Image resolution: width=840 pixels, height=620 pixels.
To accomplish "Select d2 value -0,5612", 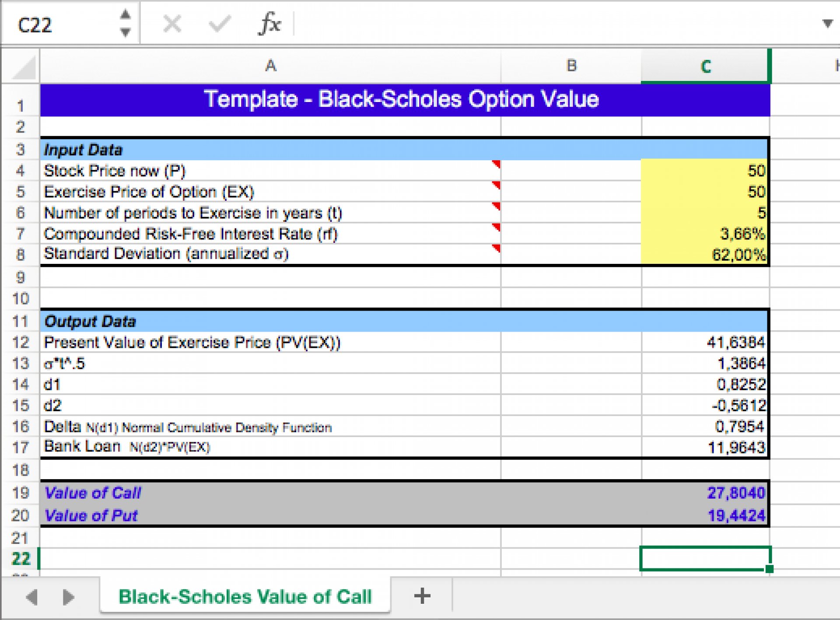I will 704,405.
